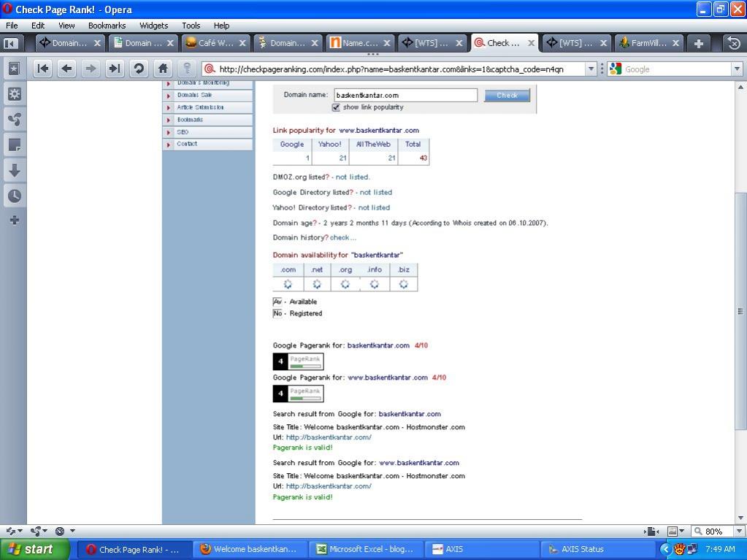Viewport: 747px width, 560px height.
Task: Click the Opera Unite status bar icon
Action: coord(36,531)
